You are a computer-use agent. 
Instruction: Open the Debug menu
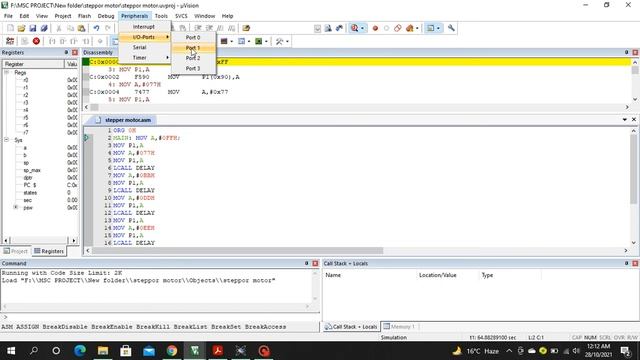coord(106,16)
